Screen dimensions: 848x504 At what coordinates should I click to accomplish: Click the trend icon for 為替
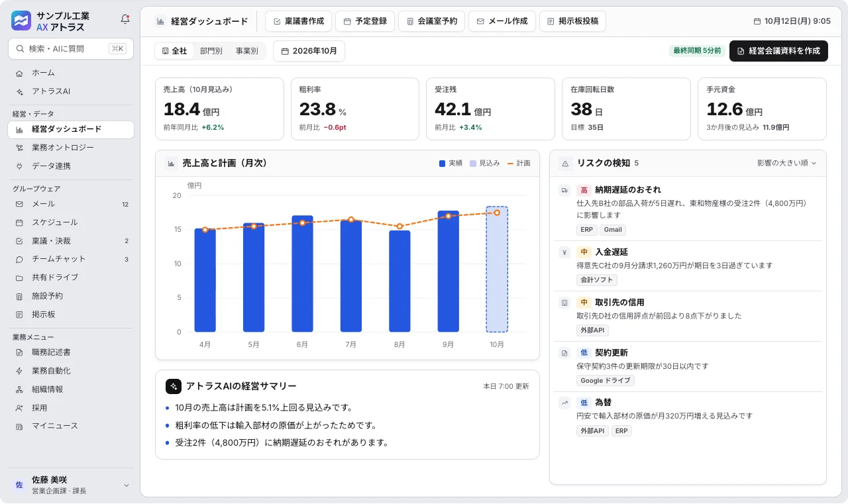coord(564,403)
